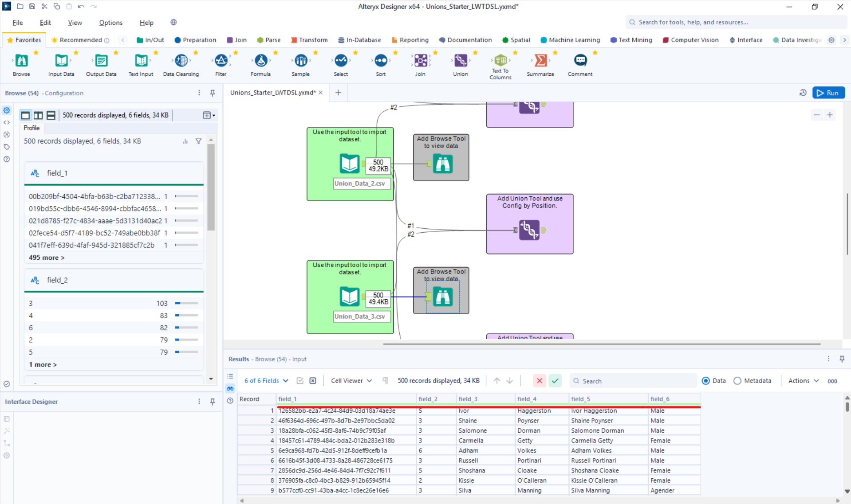Select the Formula tool icon
This screenshot has height=504, width=851.
click(260, 61)
